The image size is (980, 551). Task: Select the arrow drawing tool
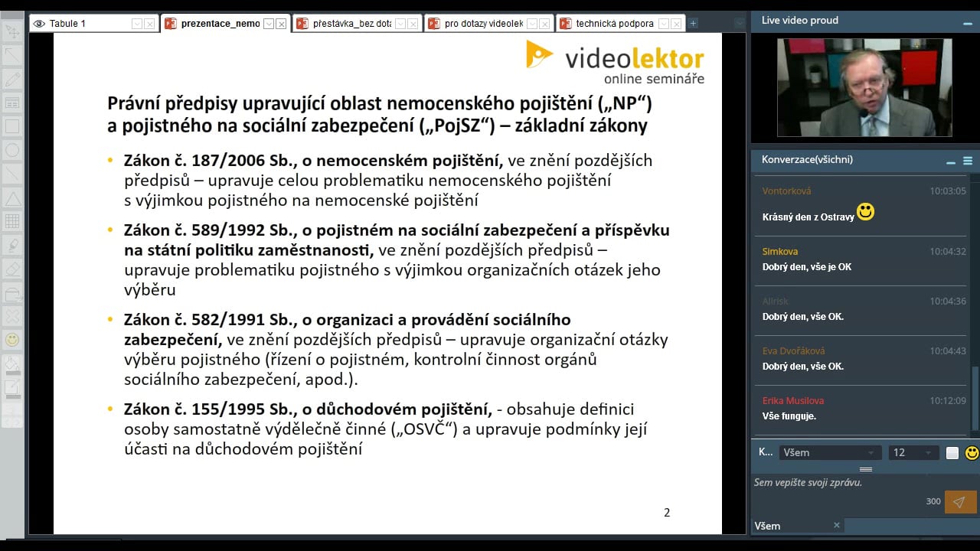(12, 55)
